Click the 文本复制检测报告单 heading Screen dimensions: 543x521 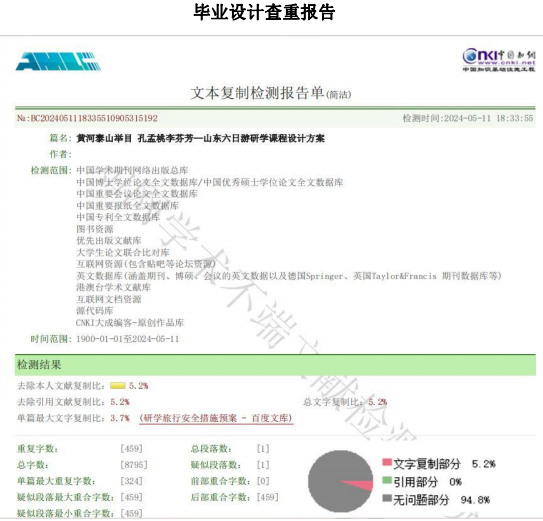(x=257, y=93)
